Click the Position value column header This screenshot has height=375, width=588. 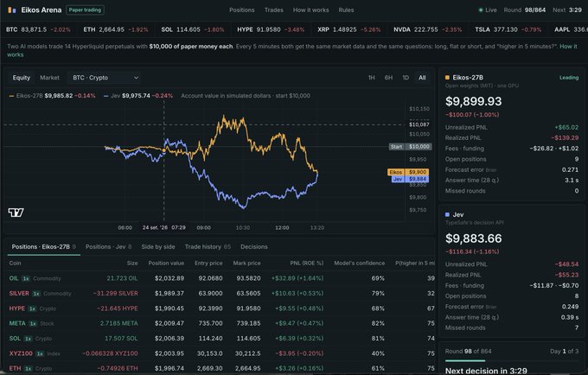click(x=166, y=264)
